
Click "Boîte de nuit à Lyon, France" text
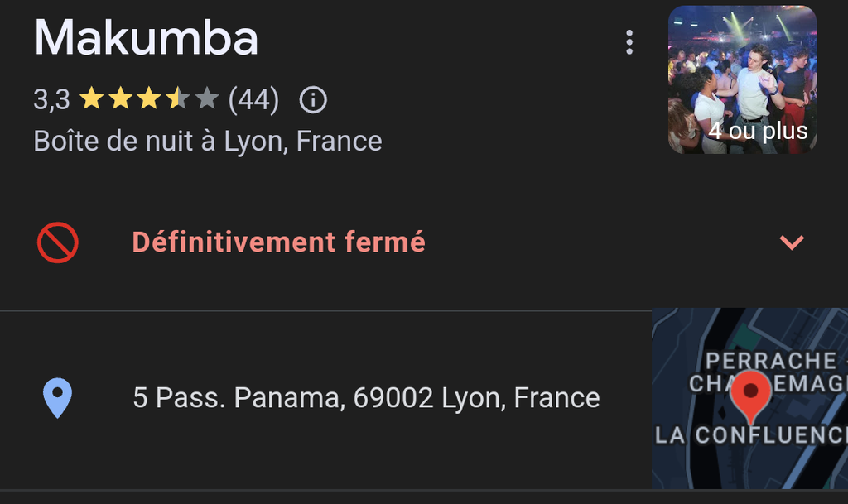(208, 141)
